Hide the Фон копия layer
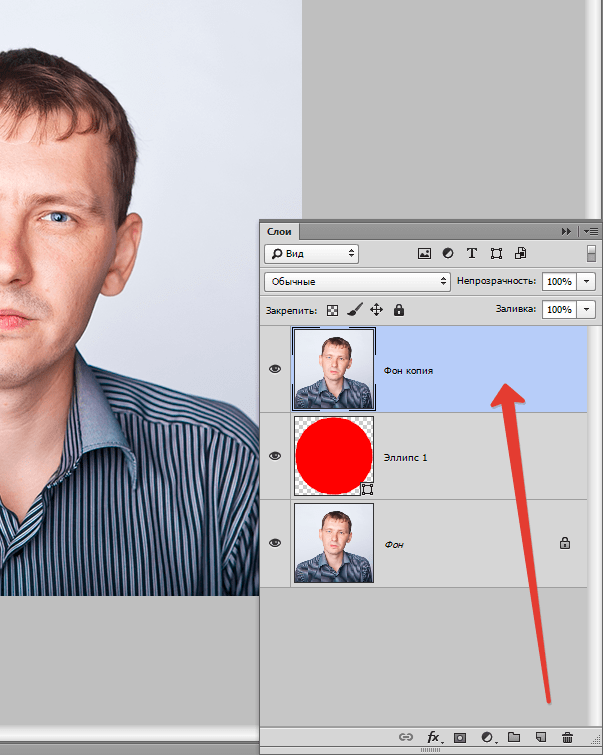Image resolution: width=603 pixels, height=755 pixels. coord(275,369)
